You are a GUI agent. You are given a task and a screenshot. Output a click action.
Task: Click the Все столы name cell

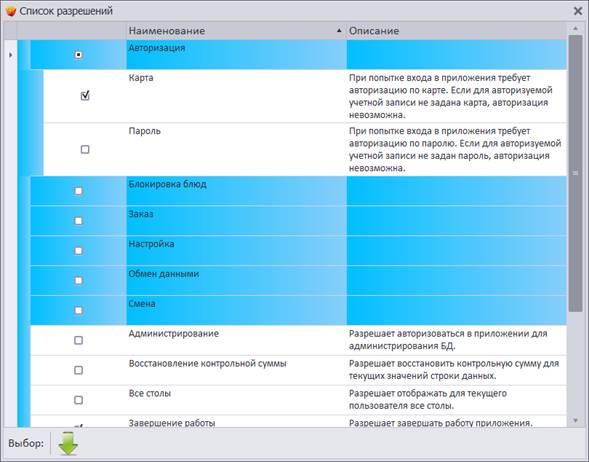click(236, 400)
